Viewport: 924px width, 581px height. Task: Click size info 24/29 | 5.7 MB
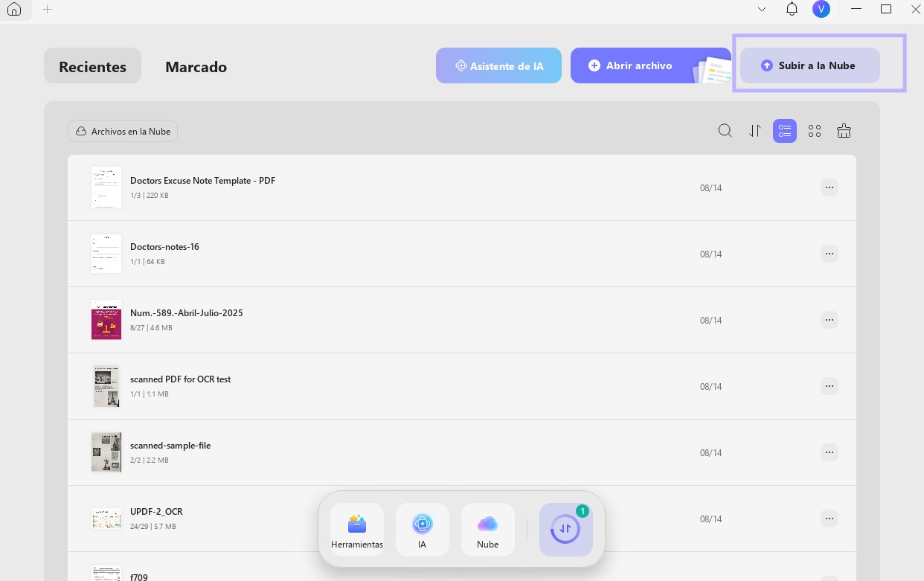click(153, 527)
